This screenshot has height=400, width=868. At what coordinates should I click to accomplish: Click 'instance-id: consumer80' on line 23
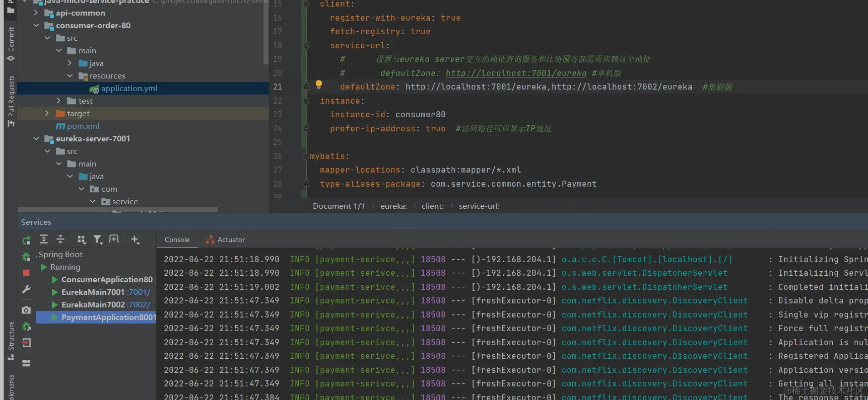pos(388,115)
